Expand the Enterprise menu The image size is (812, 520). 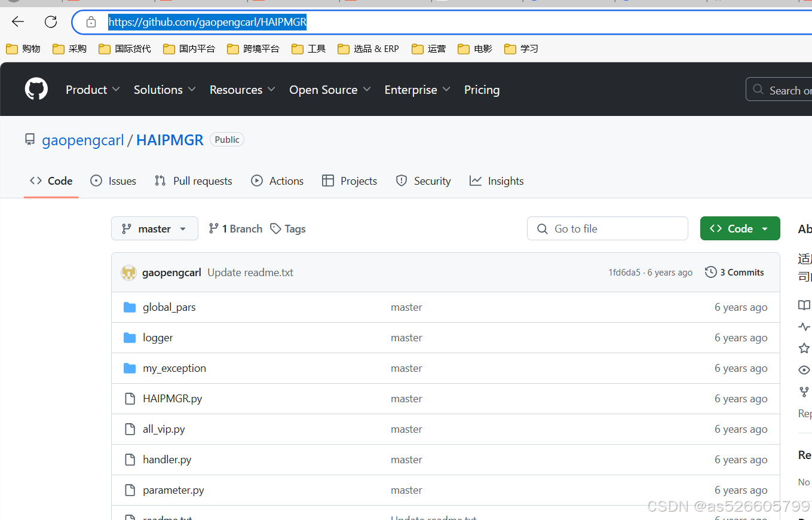pyautogui.click(x=417, y=90)
